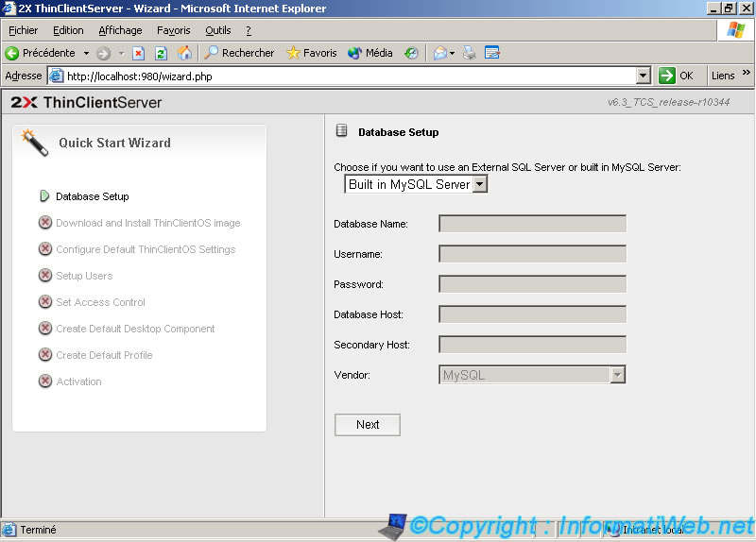
Task: Click red X icon beside Setup Users
Action: 44,275
